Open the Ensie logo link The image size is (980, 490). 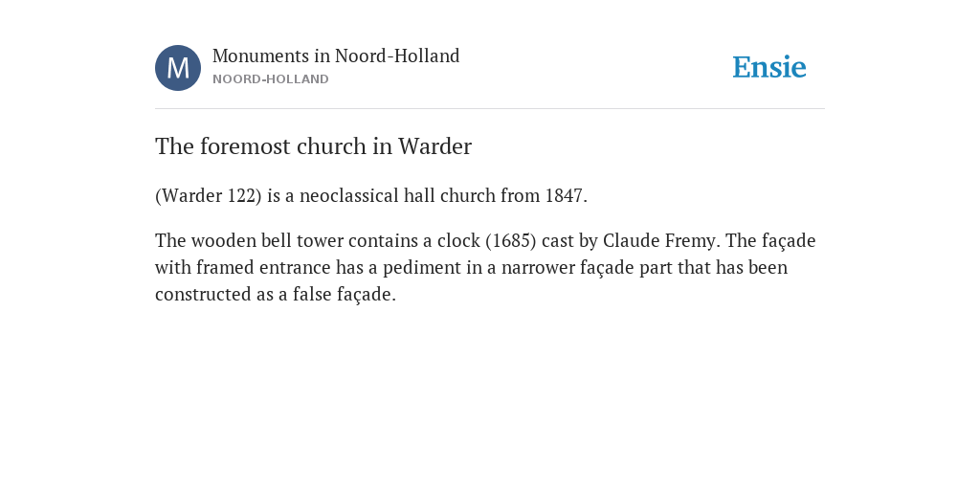769,67
